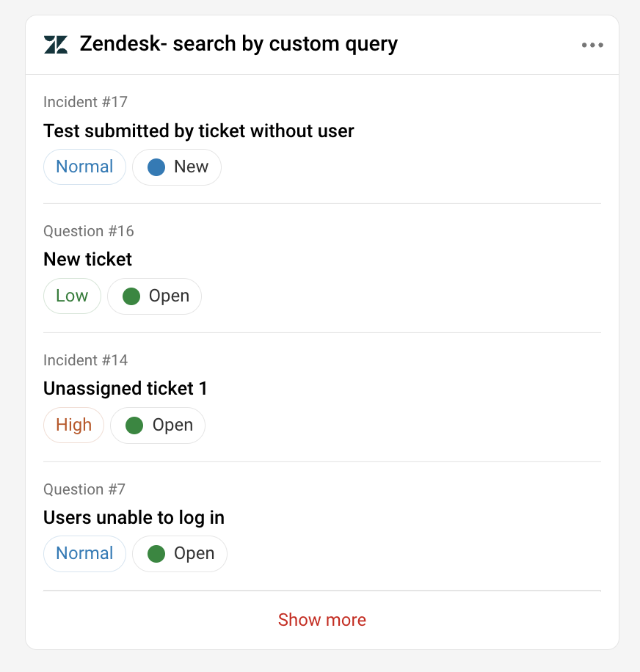Open ticket 'Test submitted by ticket without user'
640x672 pixels.
click(199, 131)
